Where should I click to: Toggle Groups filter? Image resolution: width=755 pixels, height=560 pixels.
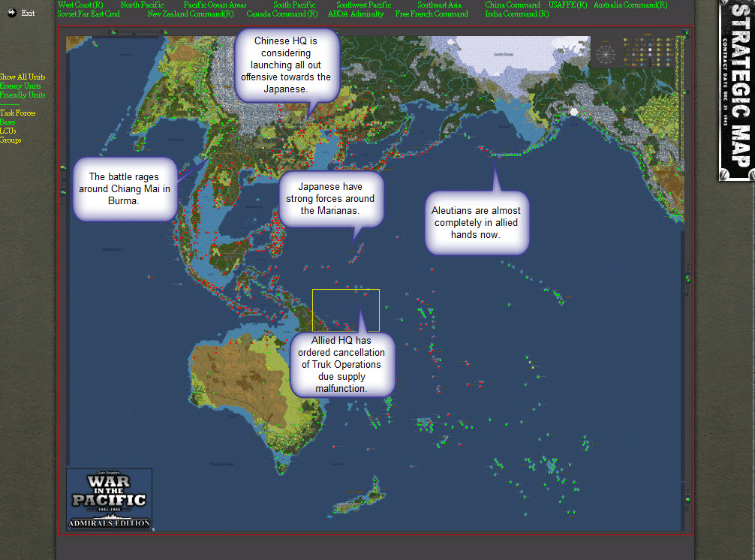click(x=11, y=140)
